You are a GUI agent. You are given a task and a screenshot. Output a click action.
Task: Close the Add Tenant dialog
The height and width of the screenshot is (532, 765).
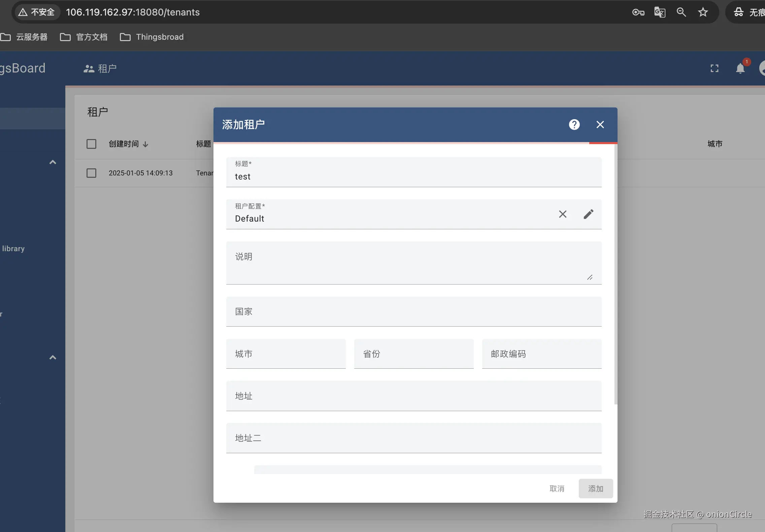[x=600, y=125]
